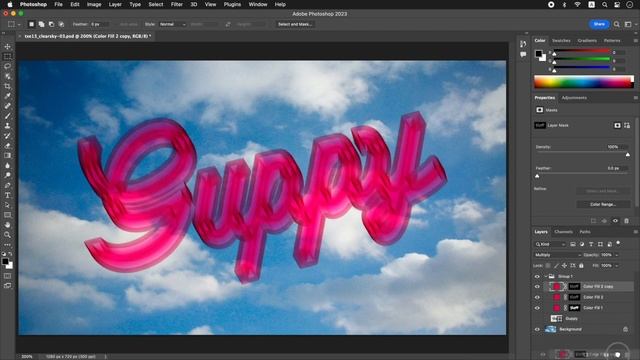
Task: Click the select pixel mask icon in Properties
Action: 618,125
